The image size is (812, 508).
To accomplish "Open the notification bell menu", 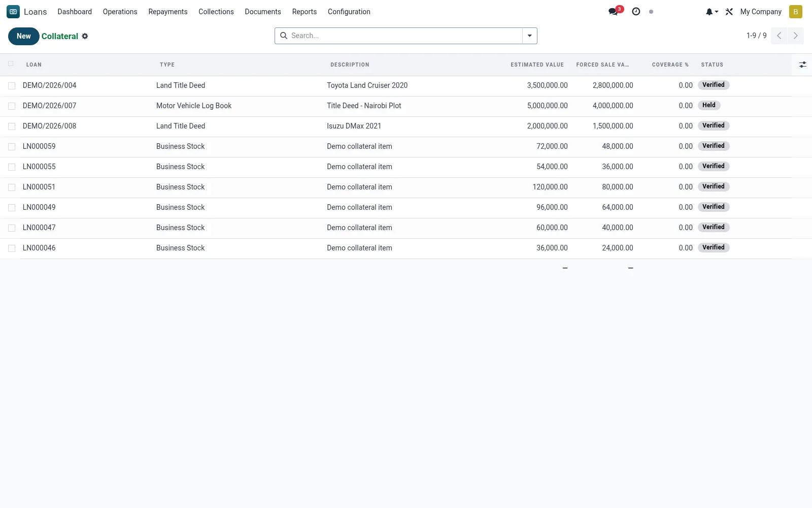I will [x=712, y=12].
